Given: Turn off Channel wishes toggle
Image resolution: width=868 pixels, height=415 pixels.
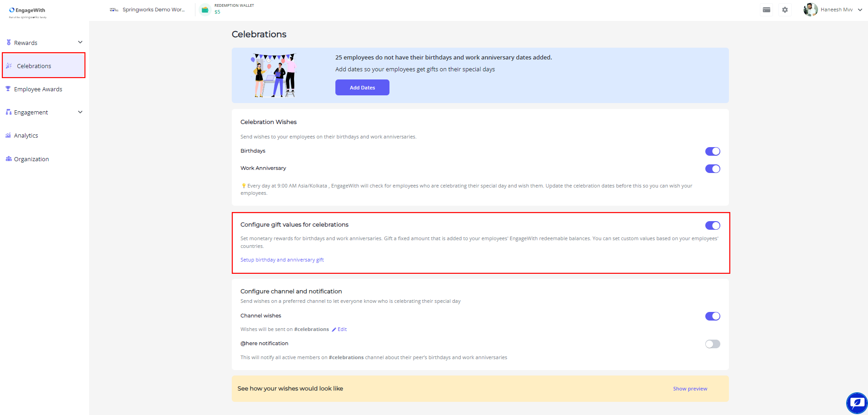Looking at the screenshot, I should pos(713,316).
